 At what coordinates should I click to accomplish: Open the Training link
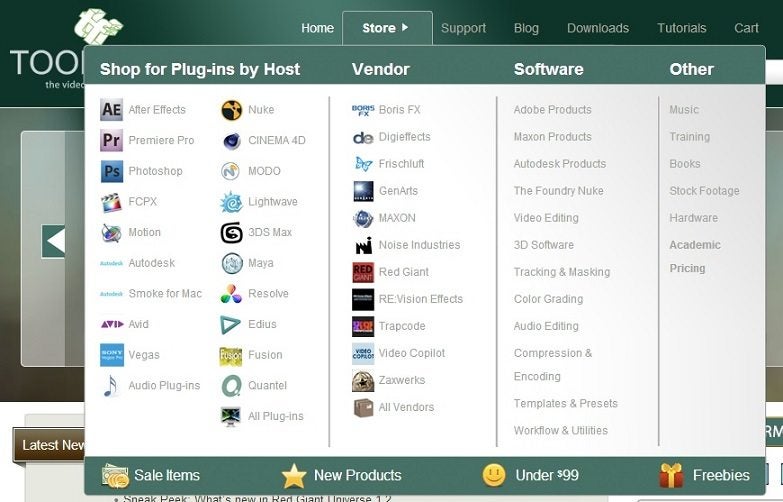coord(689,137)
